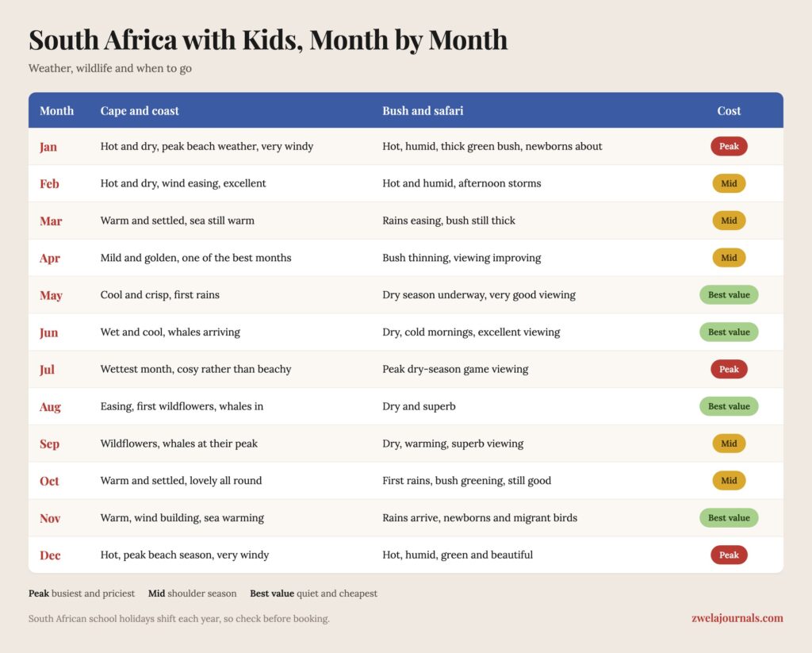Click the page title South Africa with Kids
812x653 pixels.
166,40
